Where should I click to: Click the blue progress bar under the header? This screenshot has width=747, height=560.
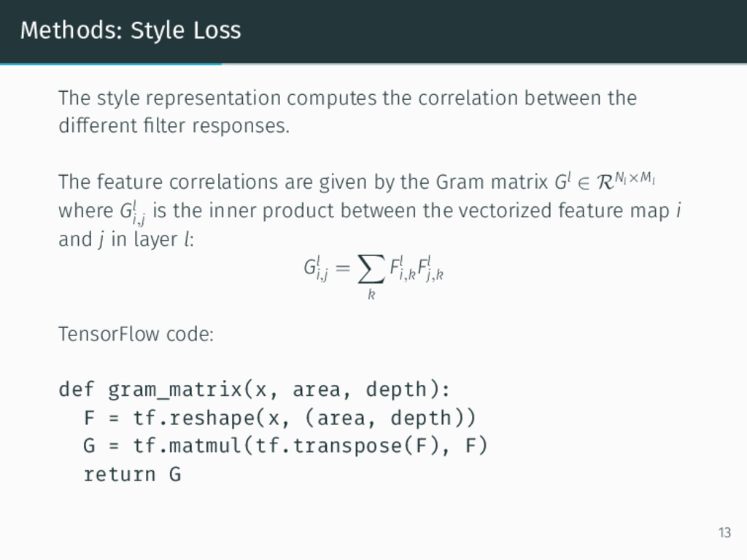coord(111,64)
